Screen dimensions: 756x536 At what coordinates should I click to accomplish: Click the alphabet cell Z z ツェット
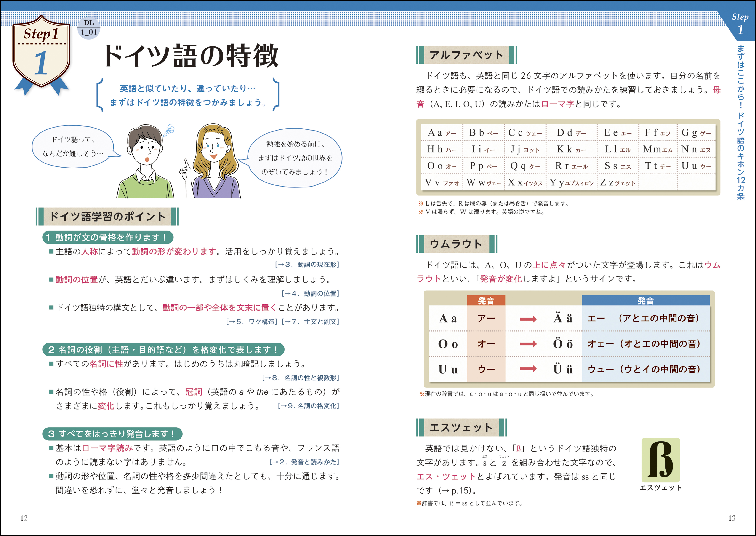point(618,182)
